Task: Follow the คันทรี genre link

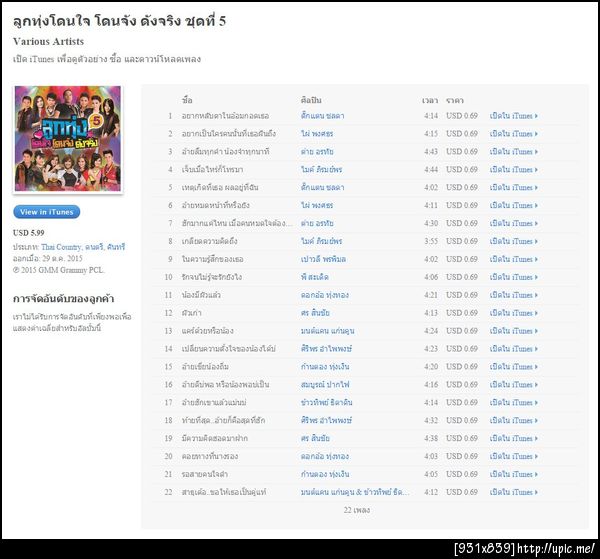Action: pos(116,247)
